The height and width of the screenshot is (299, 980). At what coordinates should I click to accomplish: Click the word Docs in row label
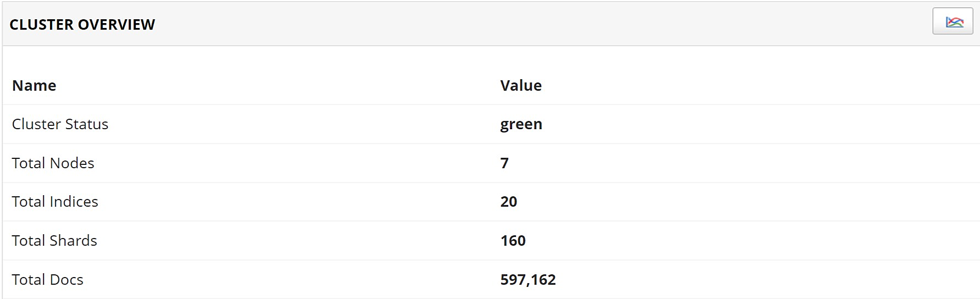click(66, 280)
